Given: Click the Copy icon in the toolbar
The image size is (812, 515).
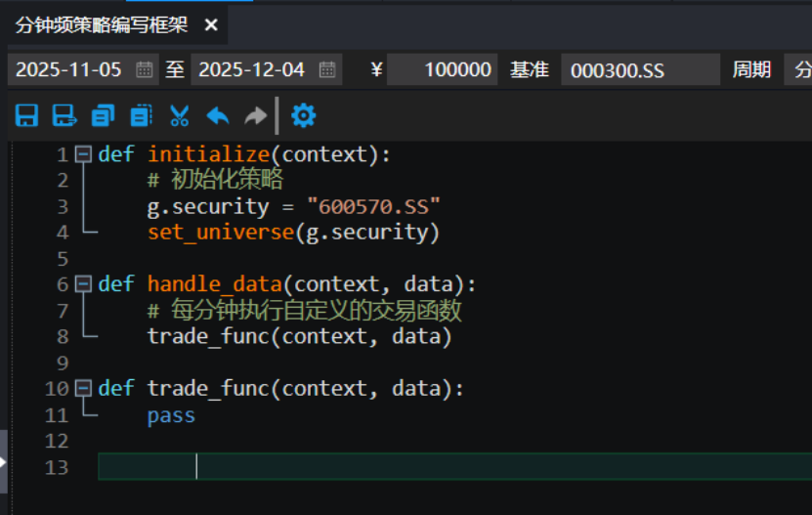Looking at the screenshot, I should 103,116.
